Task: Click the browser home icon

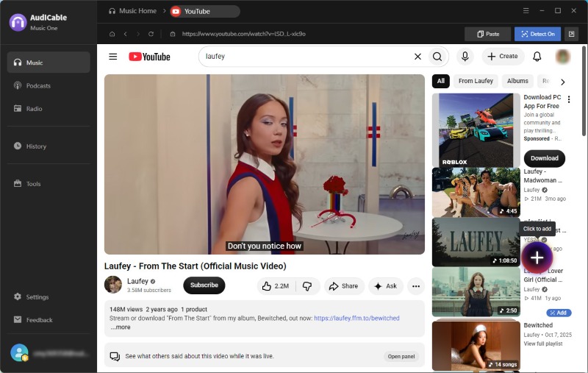Action: [112, 34]
